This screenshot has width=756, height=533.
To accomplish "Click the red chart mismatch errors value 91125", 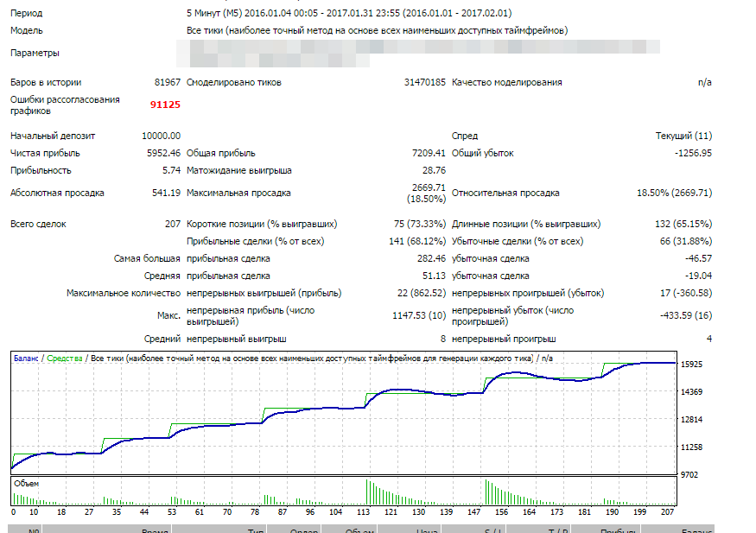I will click(x=164, y=105).
